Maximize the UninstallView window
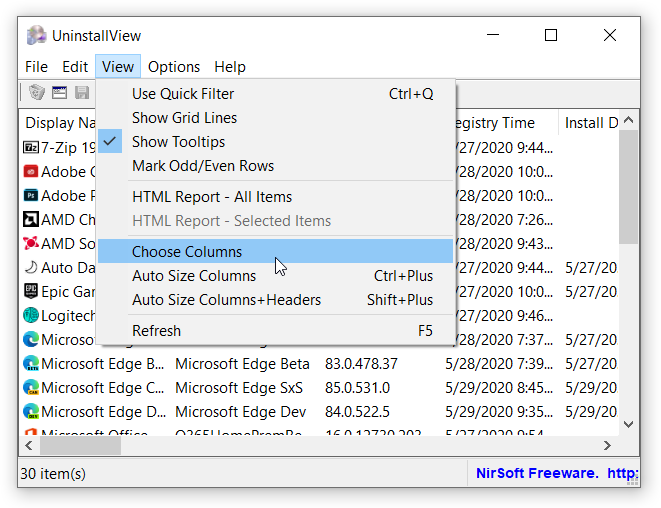Viewport: 661px width, 508px height. (551, 35)
